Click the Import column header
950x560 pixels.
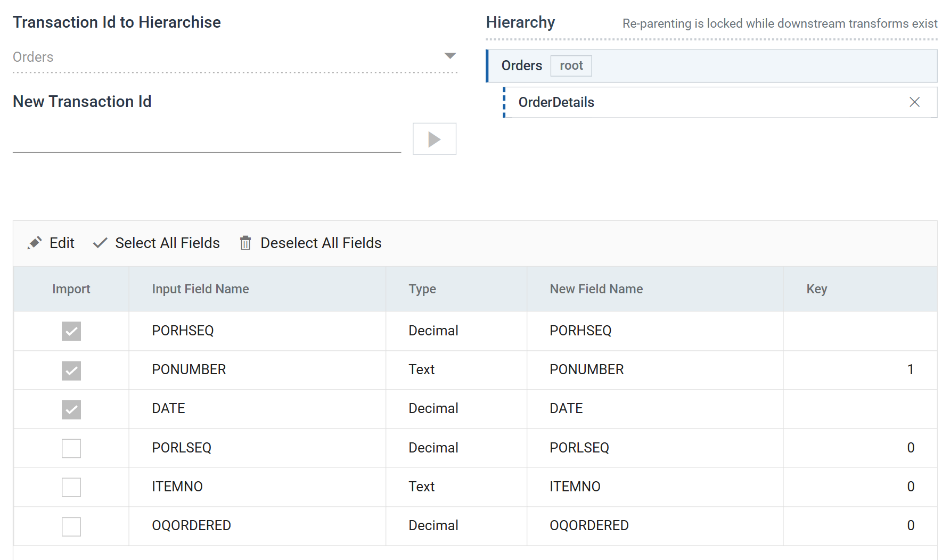point(71,289)
